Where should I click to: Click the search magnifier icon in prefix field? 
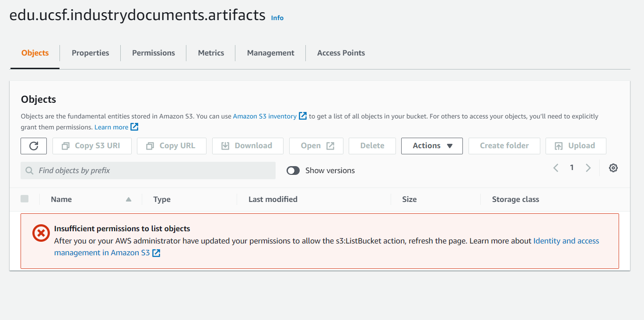(x=30, y=170)
